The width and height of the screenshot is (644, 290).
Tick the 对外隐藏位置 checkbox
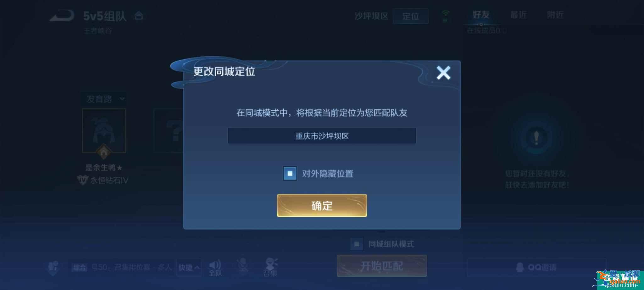point(290,174)
